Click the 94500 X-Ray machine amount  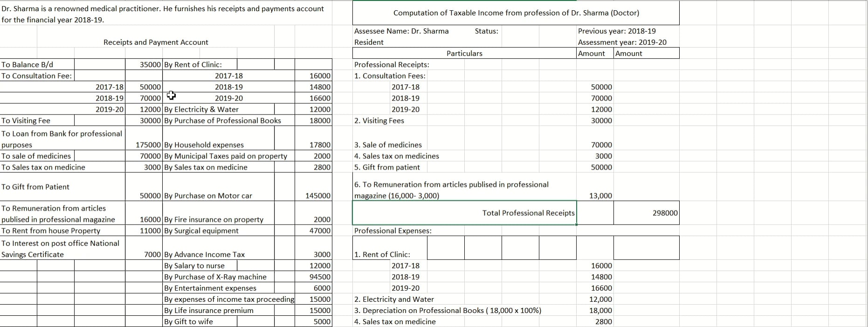[320, 277]
